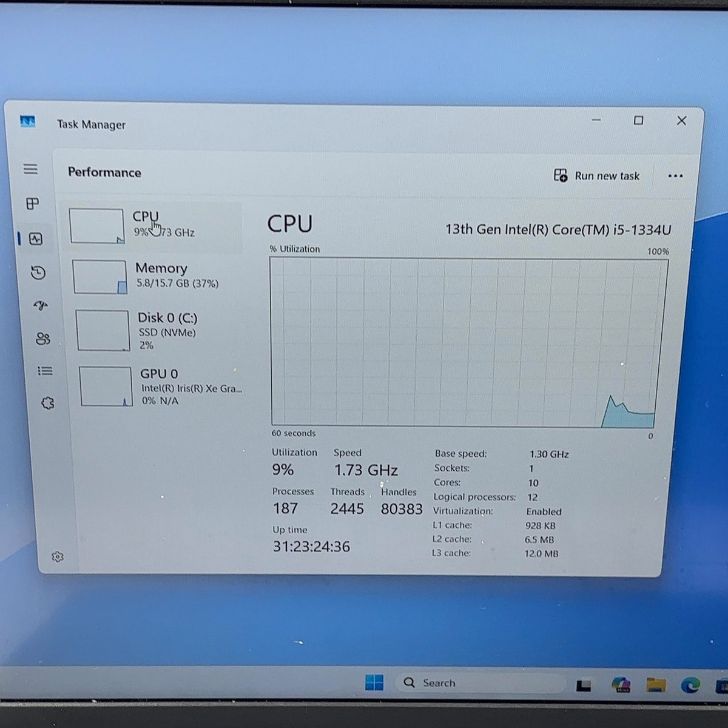This screenshot has width=728, height=728.
Task: Open File Explorer from the taskbar
Action: pos(656,685)
